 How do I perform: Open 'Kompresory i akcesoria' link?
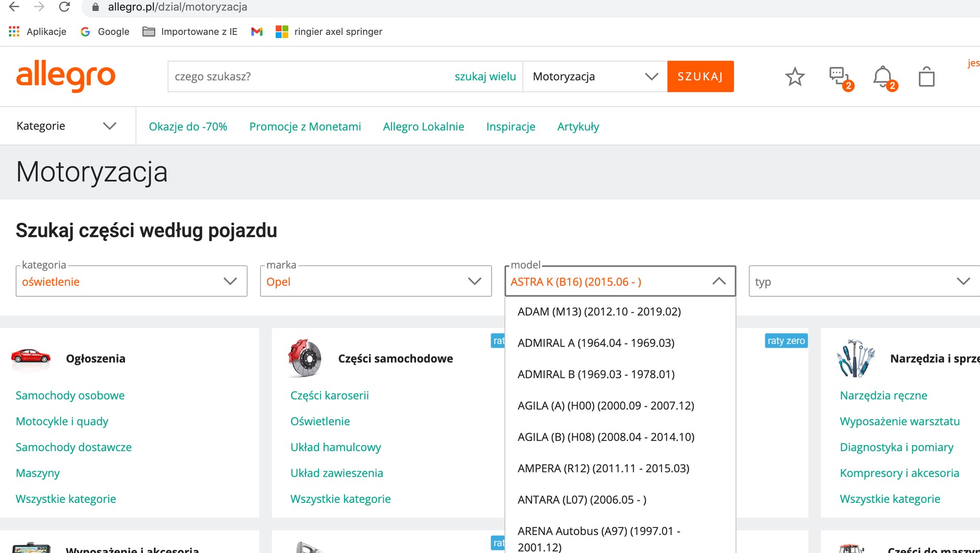899,473
